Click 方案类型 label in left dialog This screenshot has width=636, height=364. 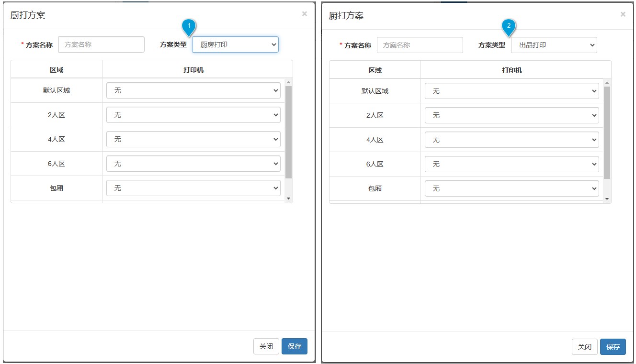tap(173, 44)
